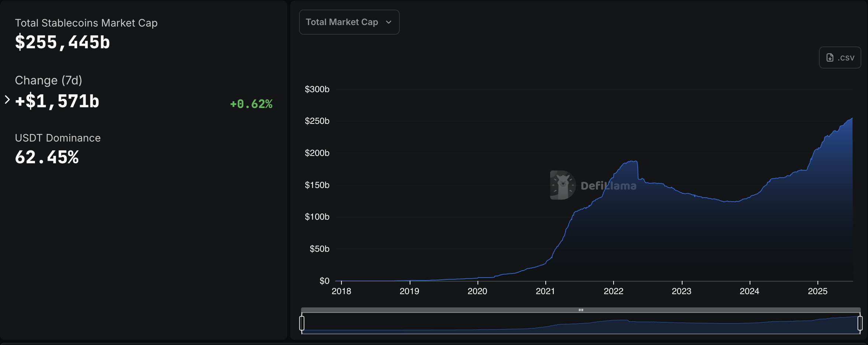Click the Change (7d) label
Screen dimensions: 868x345
point(49,80)
